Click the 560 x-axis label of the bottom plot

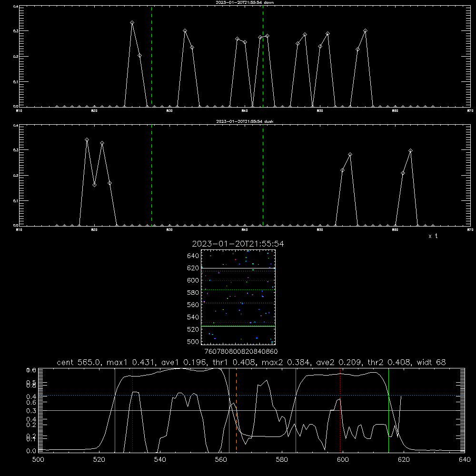tap(221, 460)
